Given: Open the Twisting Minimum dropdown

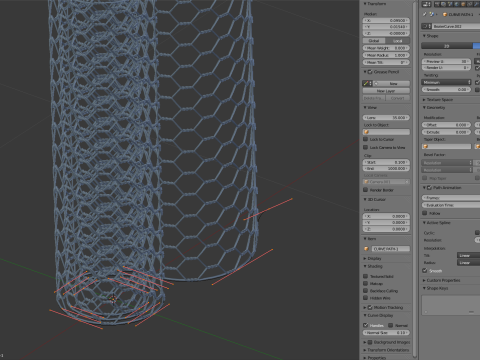Looking at the screenshot, I should pyautogui.click(x=446, y=82).
